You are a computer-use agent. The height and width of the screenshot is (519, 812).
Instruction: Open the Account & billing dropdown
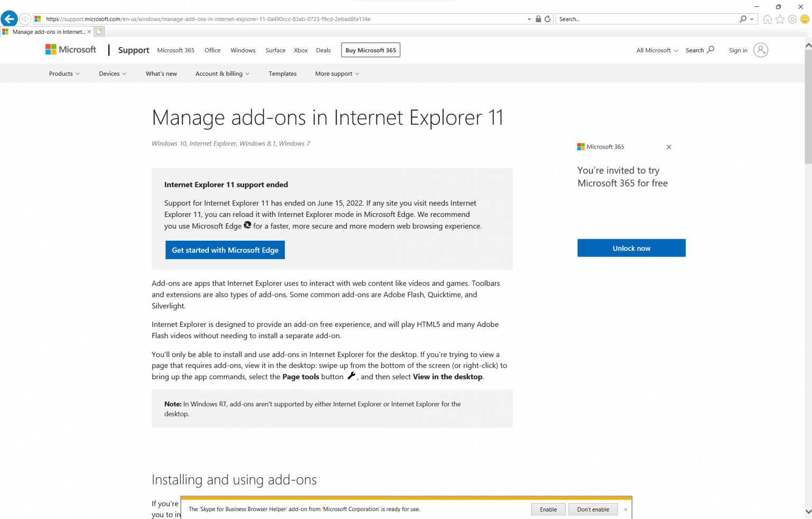coord(222,74)
